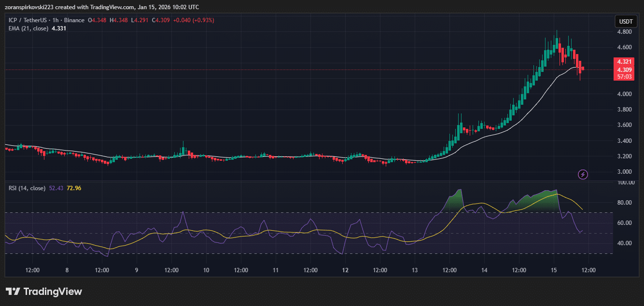Open symbol search by clicking ICP / TetherUS

[29, 20]
